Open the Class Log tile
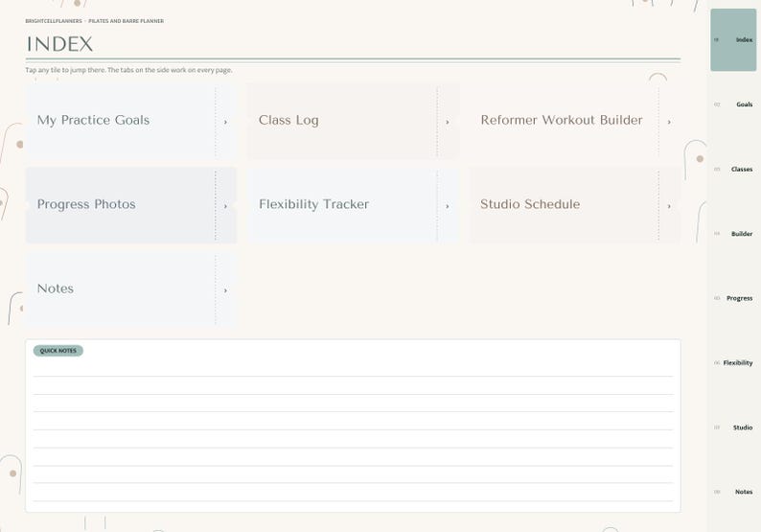This screenshot has width=761, height=532. [x=353, y=122]
